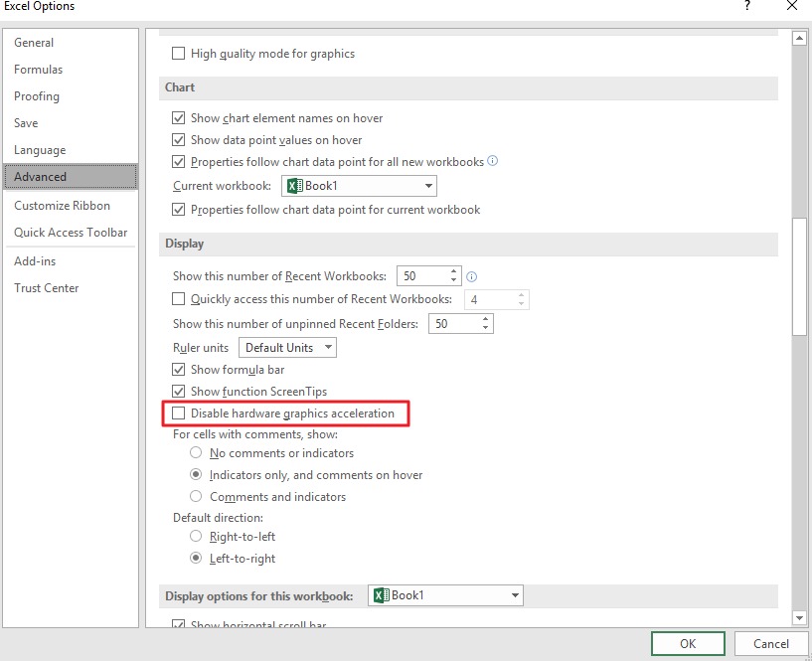Open the Proofing options category
Screen dimensions: 812x661
71,96
